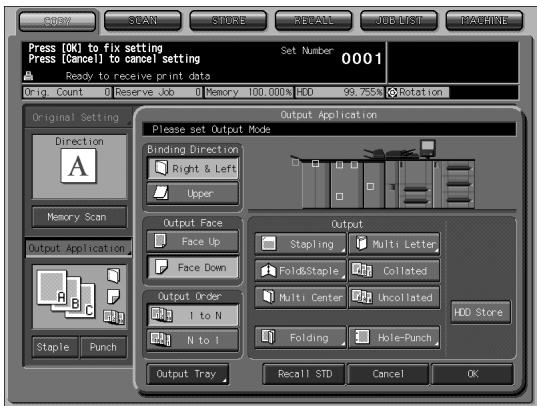Click the Face Up page icon
The width and height of the screenshot is (537, 406).
point(160,241)
